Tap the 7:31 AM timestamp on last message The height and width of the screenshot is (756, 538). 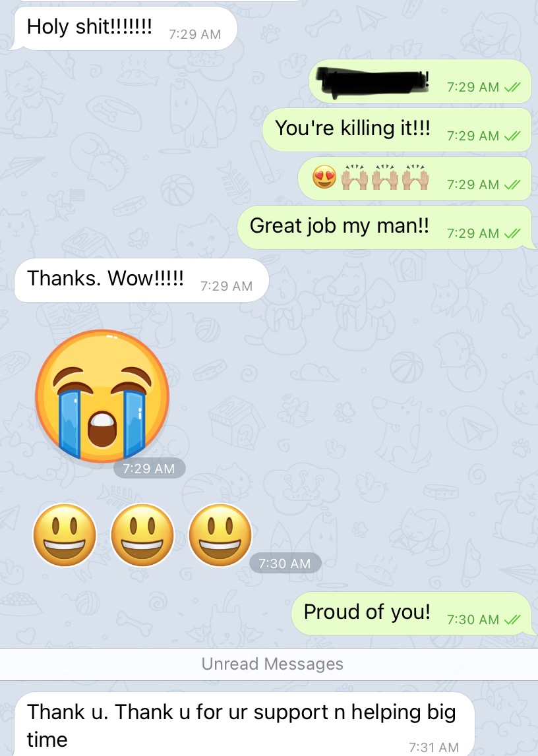[434, 747]
